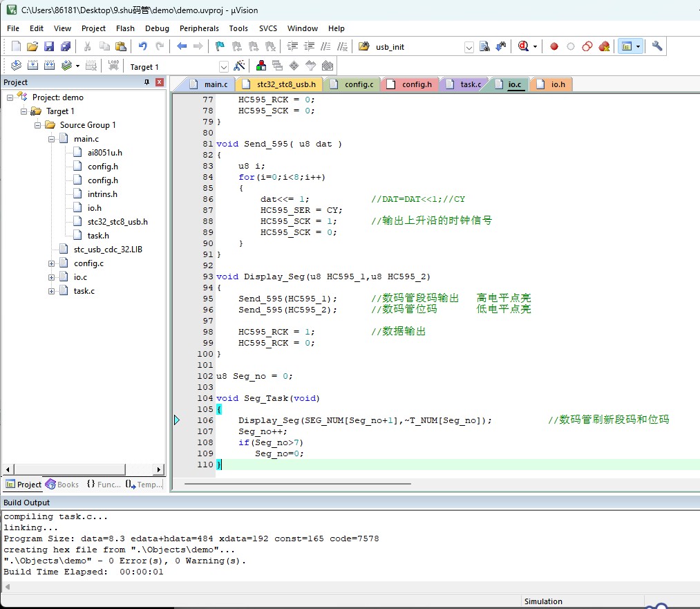The width and height of the screenshot is (700, 609).
Task: Open the Books panel tab
Action: pos(62,485)
